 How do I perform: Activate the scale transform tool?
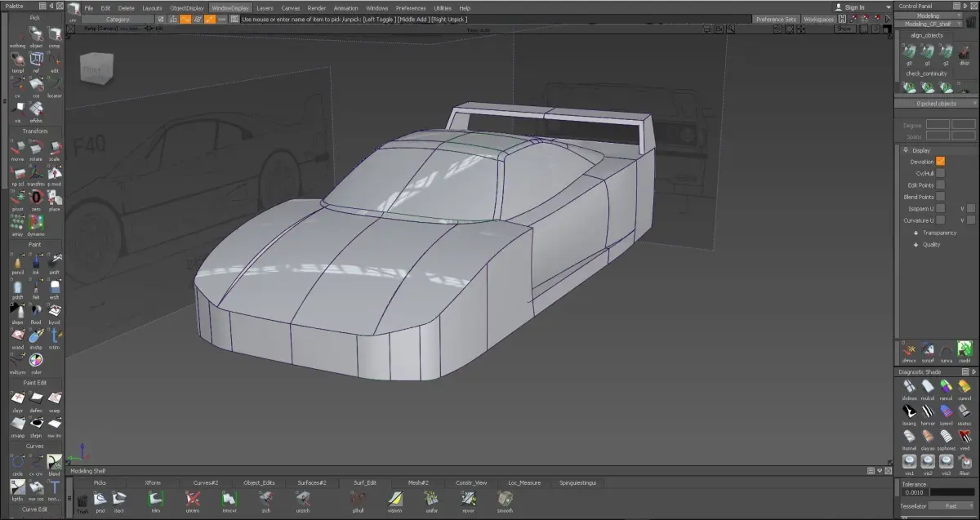point(55,149)
